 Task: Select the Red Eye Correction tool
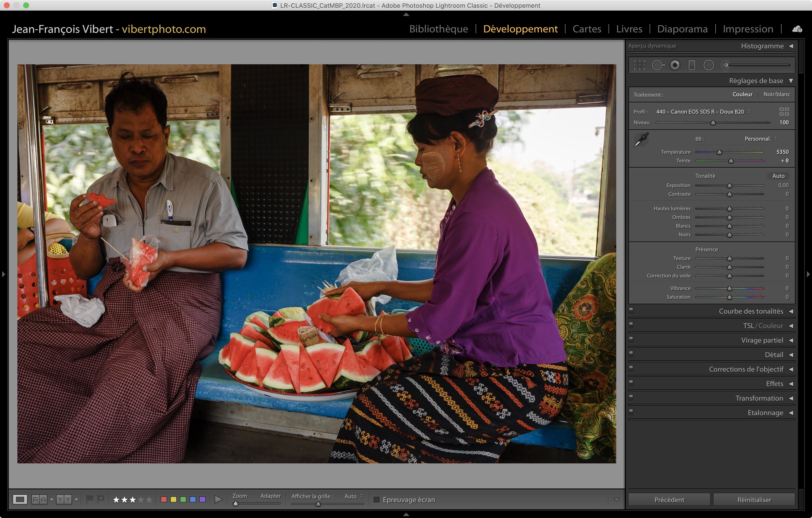click(x=675, y=65)
